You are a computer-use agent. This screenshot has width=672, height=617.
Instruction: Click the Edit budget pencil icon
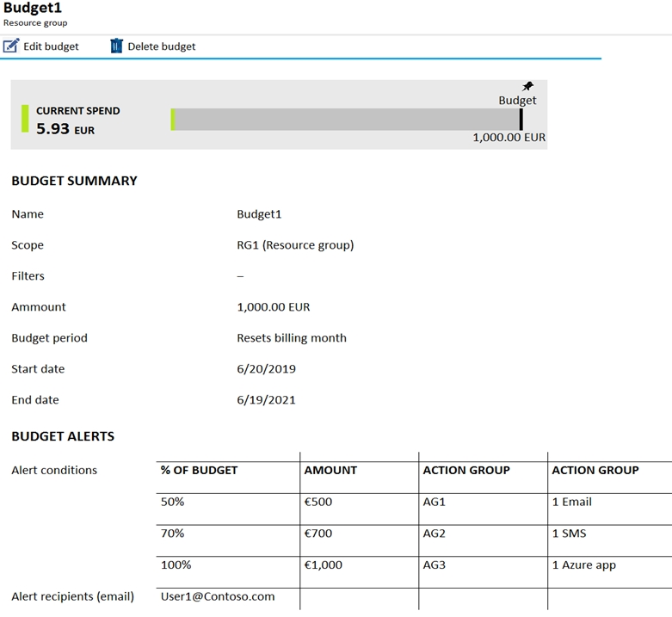(x=11, y=46)
